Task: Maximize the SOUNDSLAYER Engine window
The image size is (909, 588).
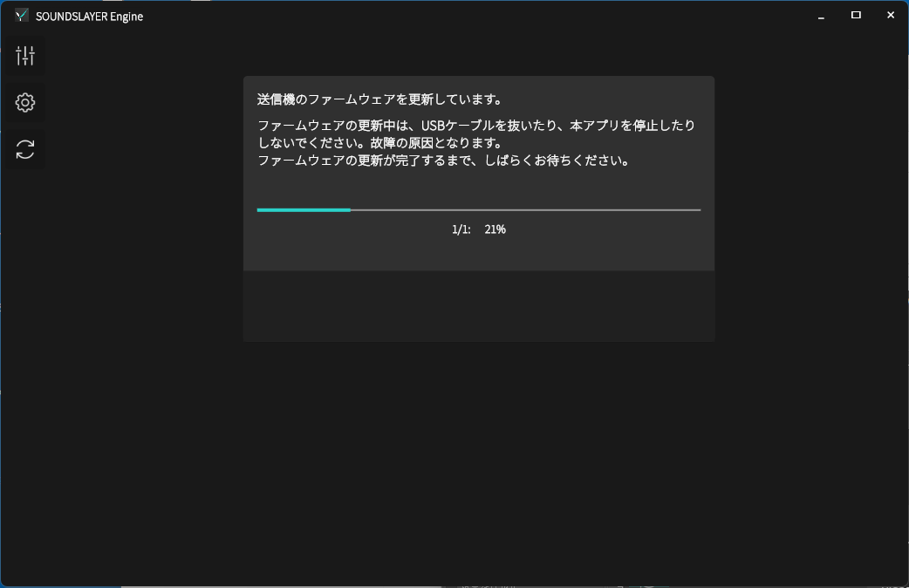Action: click(x=856, y=16)
